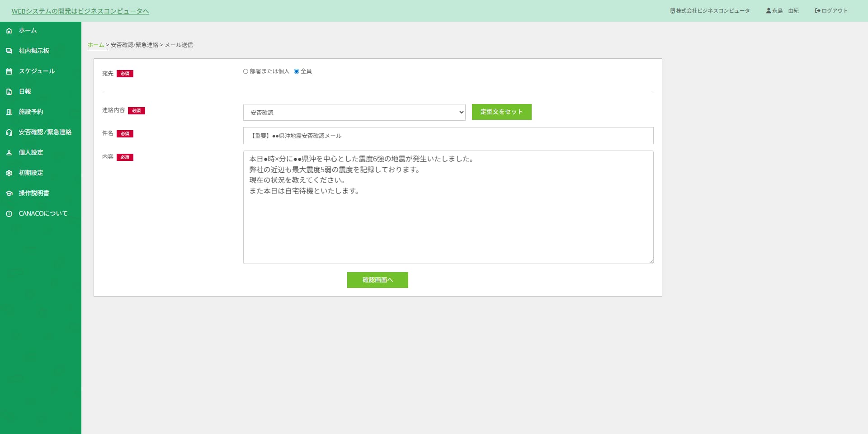Viewport: 868px width, 434px height.
Task: Select the 安否確認/緊急連絡 sidebar icon
Action: click(9, 132)
